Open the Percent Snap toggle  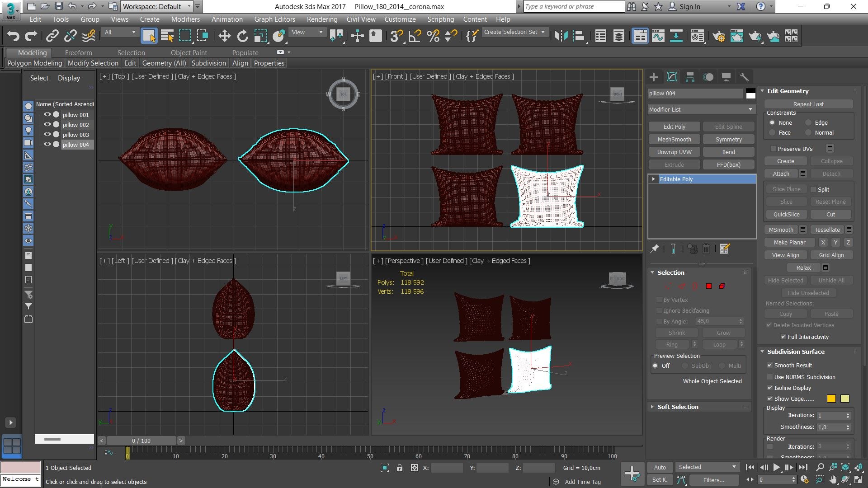point(433,36)
